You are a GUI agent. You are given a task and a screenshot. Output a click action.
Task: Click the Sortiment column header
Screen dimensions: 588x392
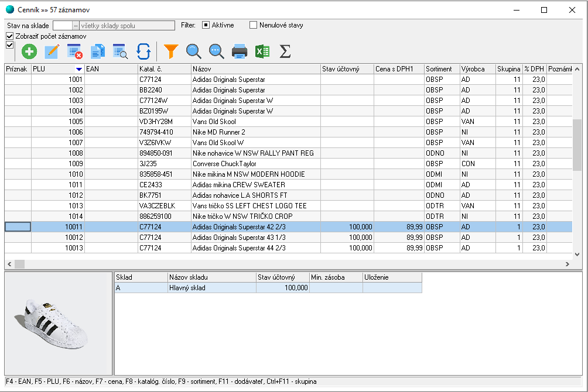point(441,69)
